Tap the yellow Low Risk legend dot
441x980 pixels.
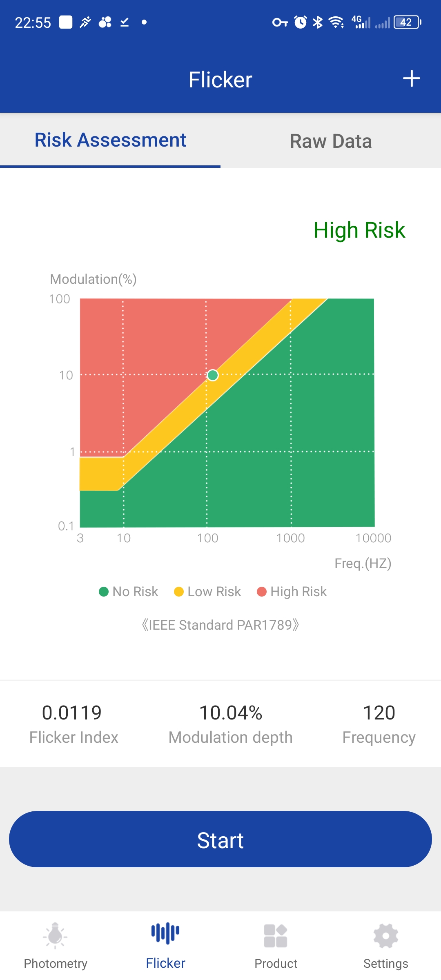tap(178, 592)
